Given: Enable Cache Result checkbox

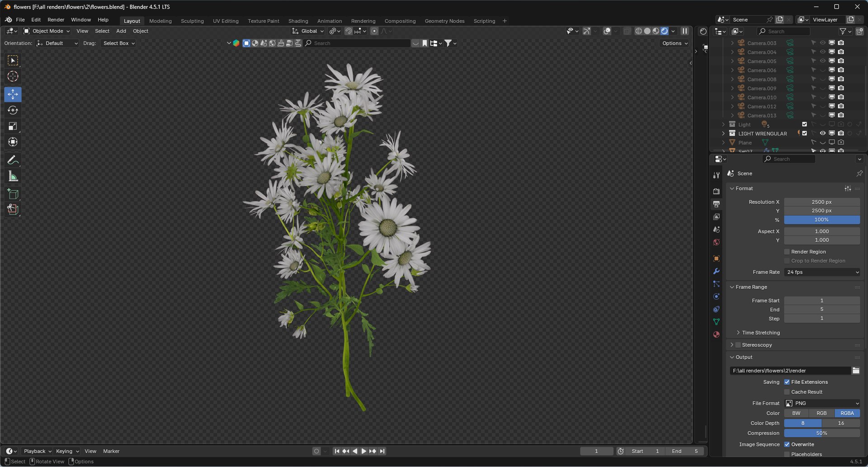Looking at the screenshot, I should (787, 392).
